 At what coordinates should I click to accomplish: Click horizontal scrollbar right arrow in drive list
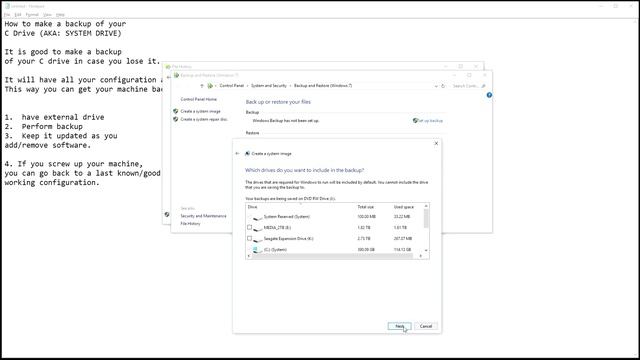point(421,256)
